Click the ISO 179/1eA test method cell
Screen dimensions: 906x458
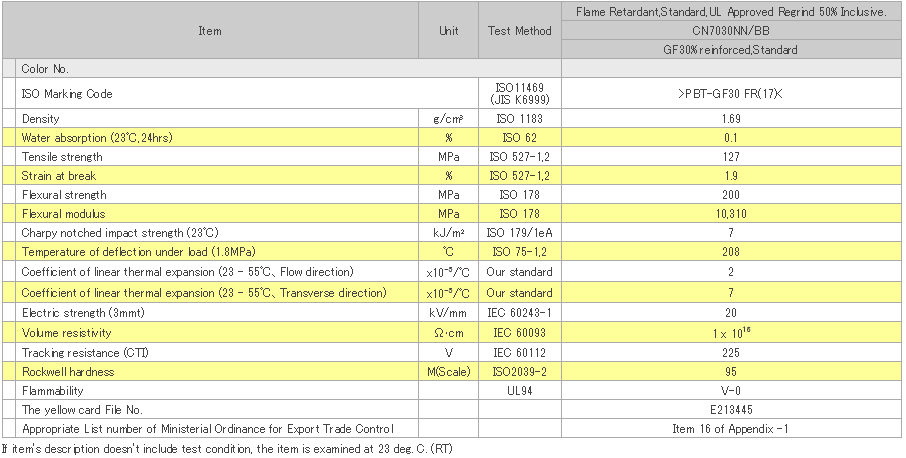(519, 233)
